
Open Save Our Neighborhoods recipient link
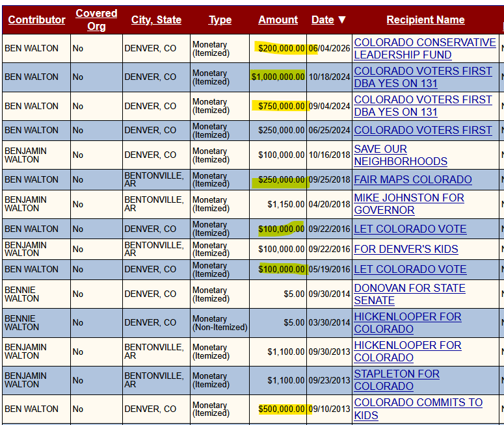(401, 155)
